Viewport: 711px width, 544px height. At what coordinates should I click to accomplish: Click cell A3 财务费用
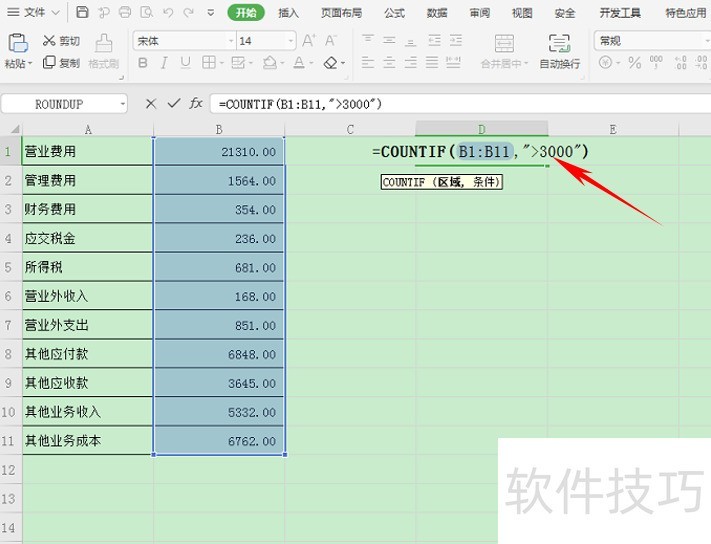pyautogui.click(x=88, y=209)
